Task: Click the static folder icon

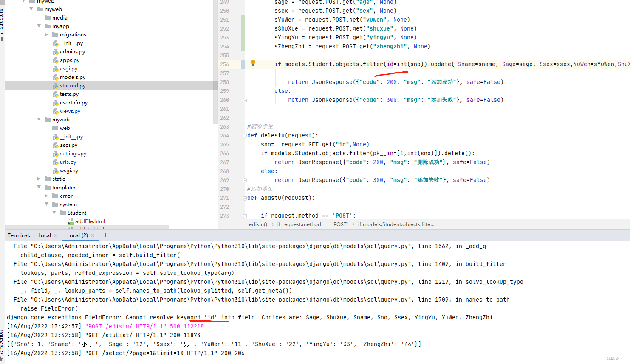Action: [x=48, y=179]
